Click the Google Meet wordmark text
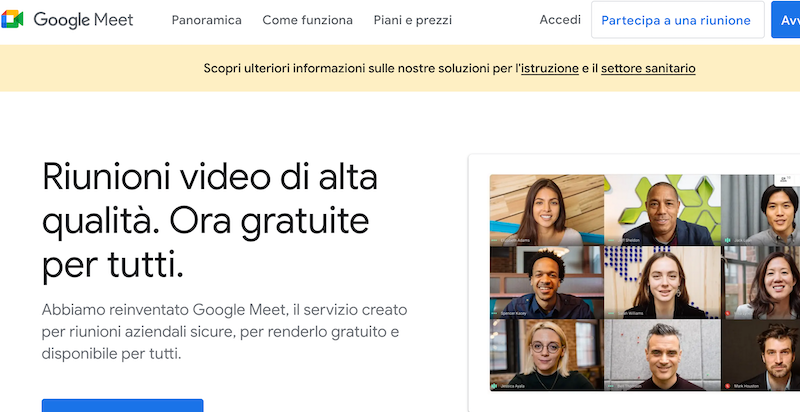The width and height of the screenshot is (800, 412). (83, 20)
